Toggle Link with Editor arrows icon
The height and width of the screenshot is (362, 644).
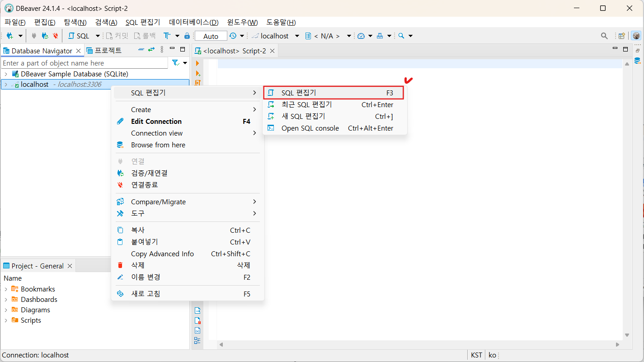coord(151,49)
